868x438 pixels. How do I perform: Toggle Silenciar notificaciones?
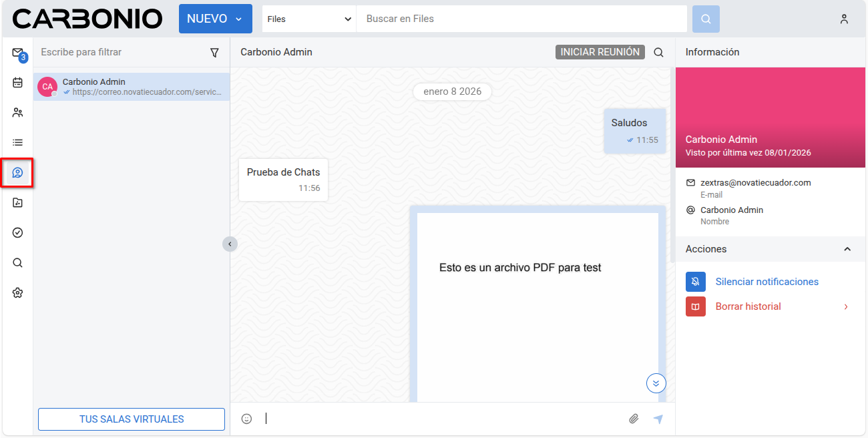[767, 282]
